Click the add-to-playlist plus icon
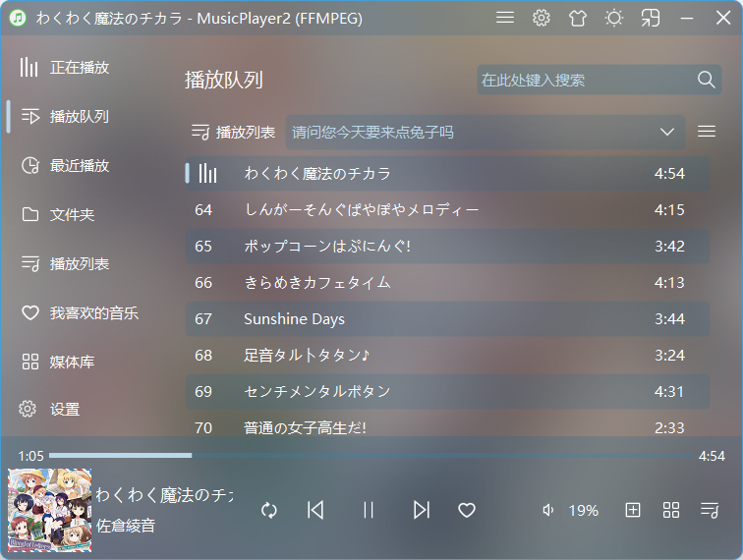The width and height of the screenshot is (743, 560). tap(633, 510)
